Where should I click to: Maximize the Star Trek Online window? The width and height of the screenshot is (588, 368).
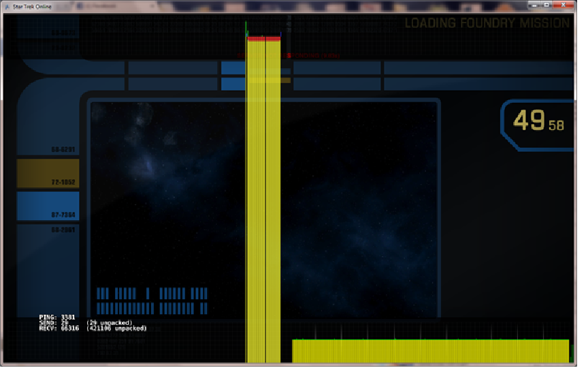tap(546, 5)
